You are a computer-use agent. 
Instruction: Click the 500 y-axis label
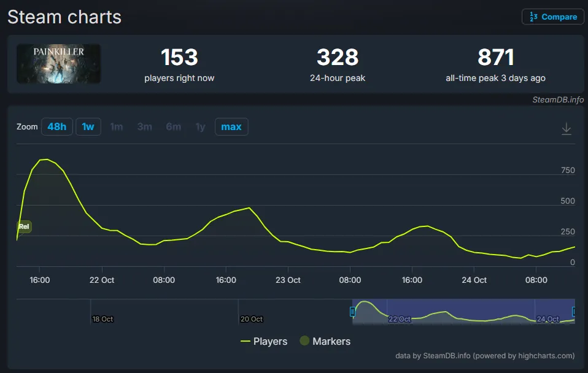pyautogui.click(x=568, y=201)
